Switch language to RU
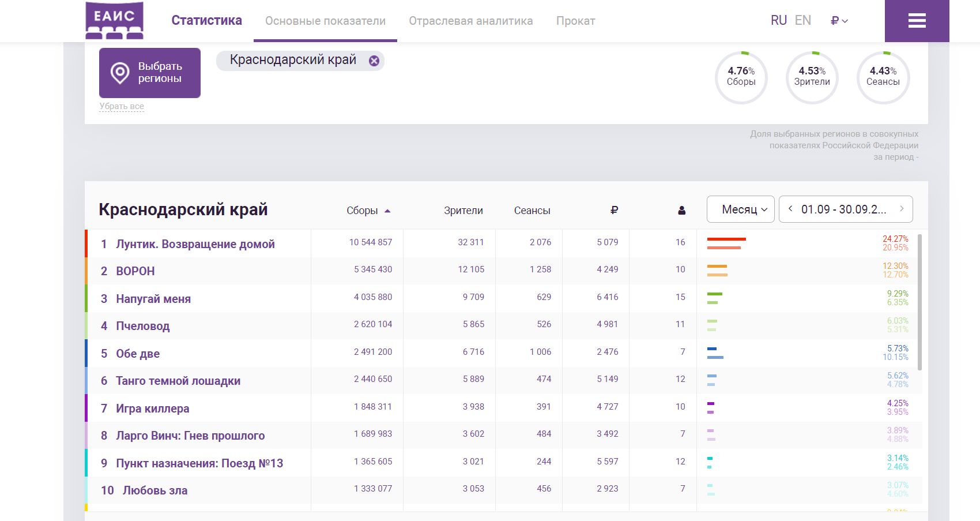This screenshot has width=980, height=521. [x=778, y=21]
